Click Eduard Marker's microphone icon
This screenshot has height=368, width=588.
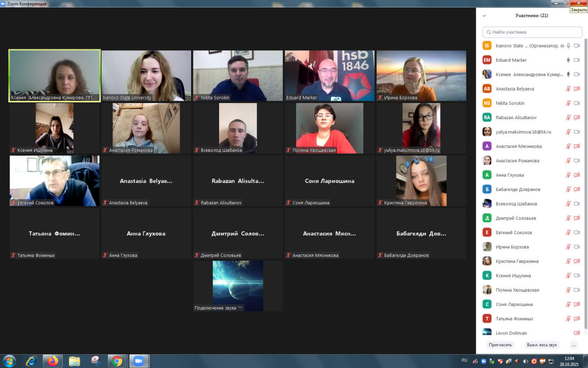tap(568, 60)
